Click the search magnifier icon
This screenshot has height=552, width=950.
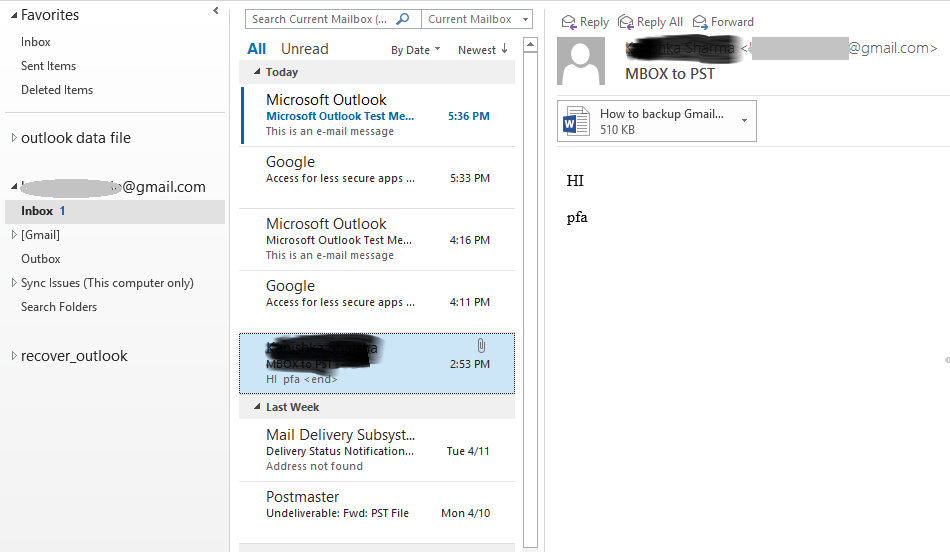[x=402, y=19]
